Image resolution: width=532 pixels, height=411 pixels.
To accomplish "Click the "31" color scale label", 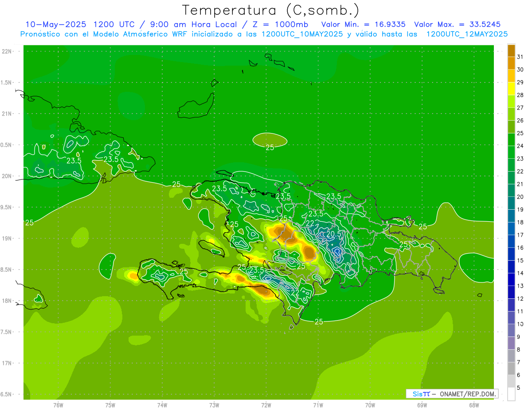I will 520,57.
